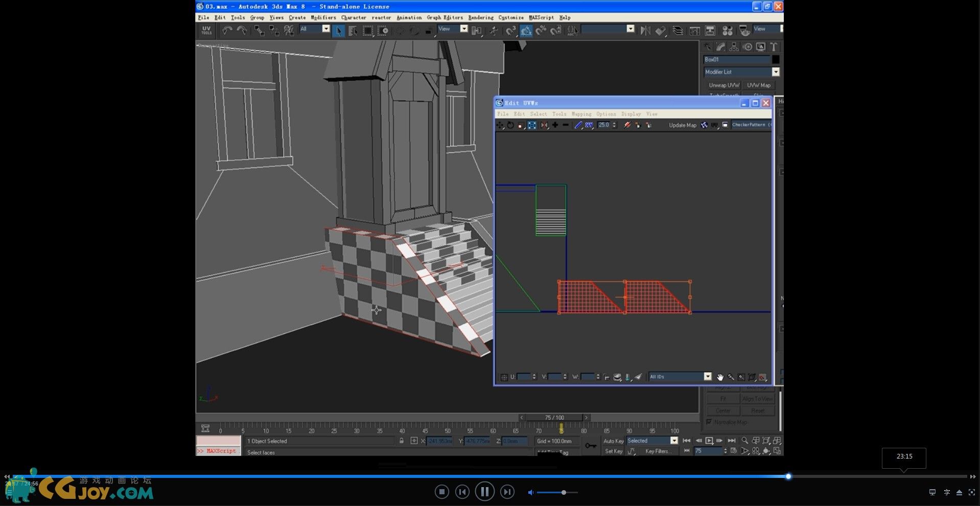Jump to Go to End animation control
Viewport: 980px width, 506px height.
[x=731, y=441]
